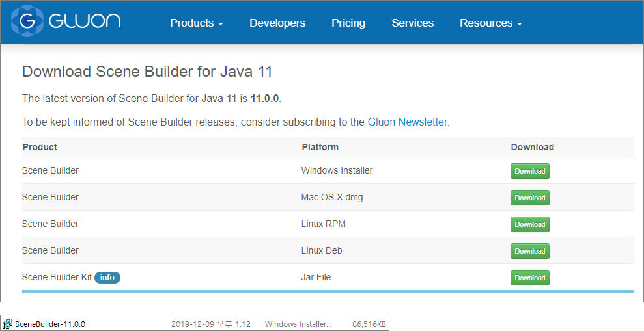Viewport: 644px width, 331px height.
Task: Click the 11.0.0 version number text
Action: coord(264,98)
